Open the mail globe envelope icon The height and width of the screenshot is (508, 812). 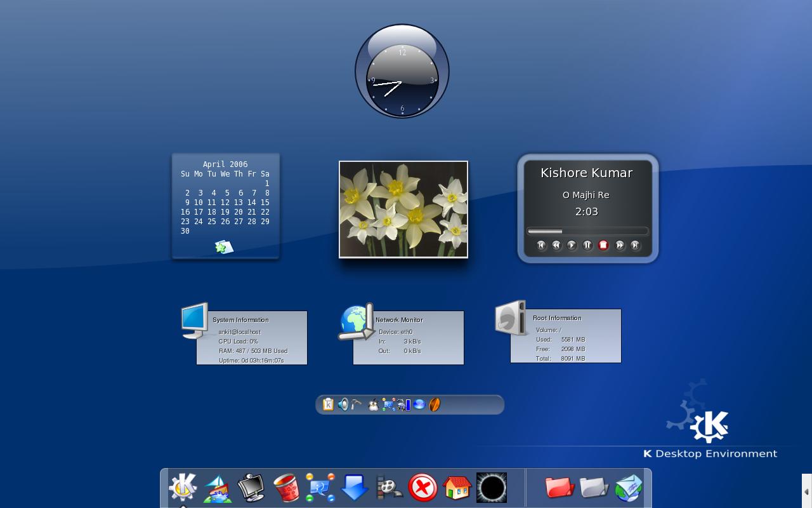(629, 488)
